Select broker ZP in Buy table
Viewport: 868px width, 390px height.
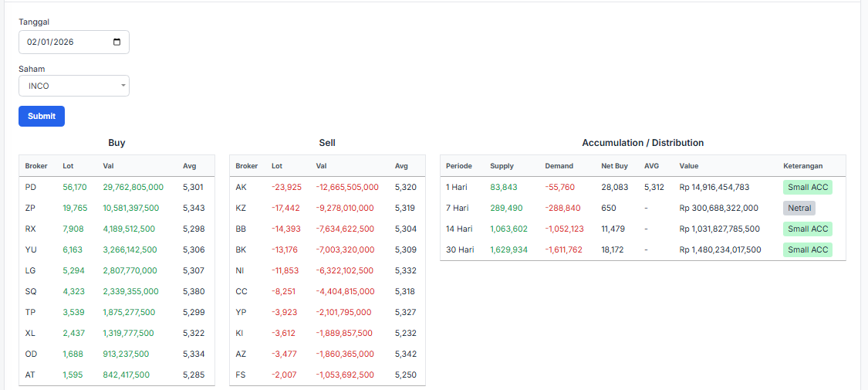click(31, 208)
